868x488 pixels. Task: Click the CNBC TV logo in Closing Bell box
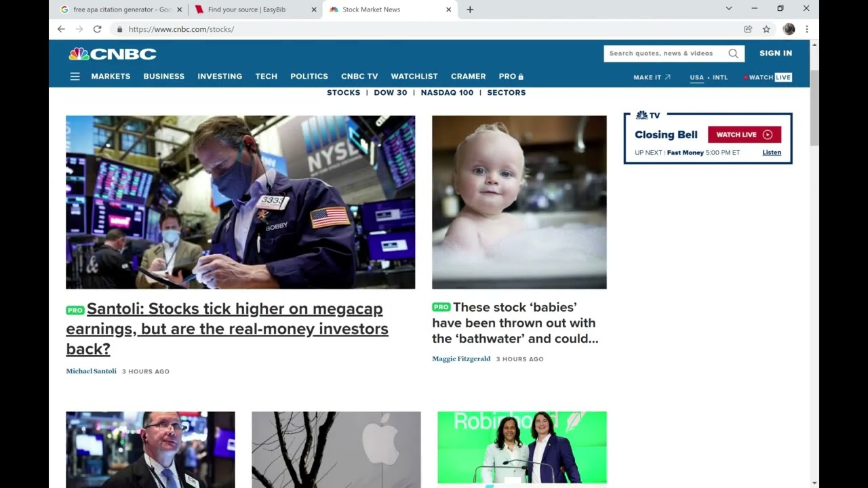(x=648, y=115)
